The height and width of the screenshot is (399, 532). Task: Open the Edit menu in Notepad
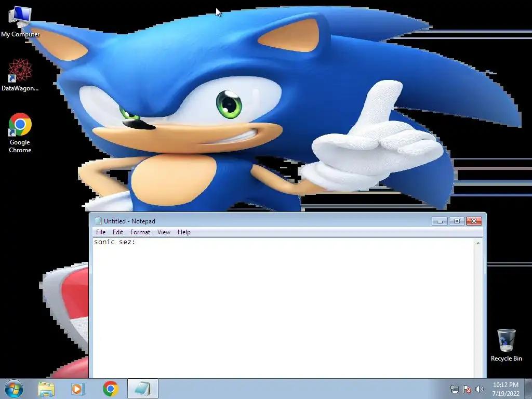click(118, 232)
